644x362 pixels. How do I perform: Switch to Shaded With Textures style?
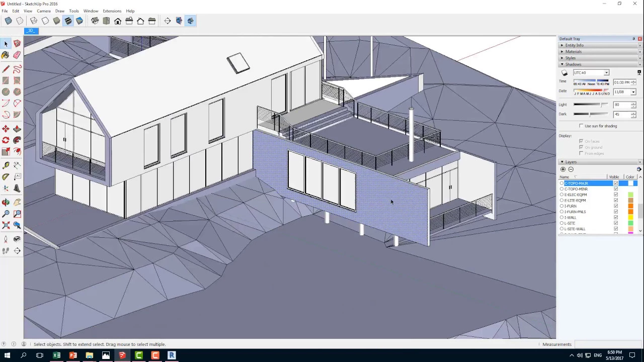[x=68, y=21]
